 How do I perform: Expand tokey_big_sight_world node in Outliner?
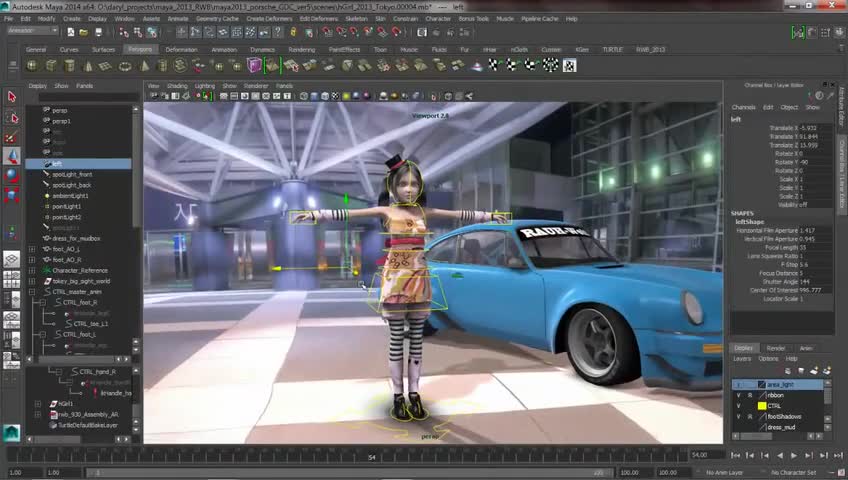(32, 281)
